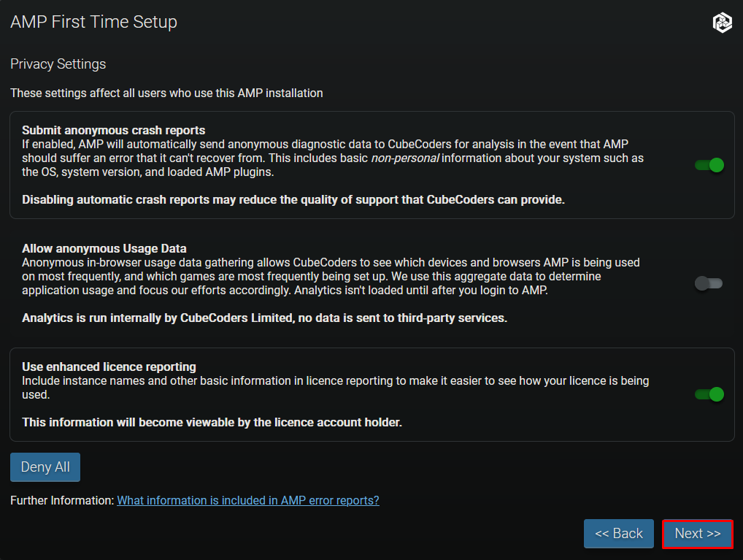The width and height of the screenshot is (743, 560).
Task: Click the bold crash reports support warning
Action: pos(293,199)
